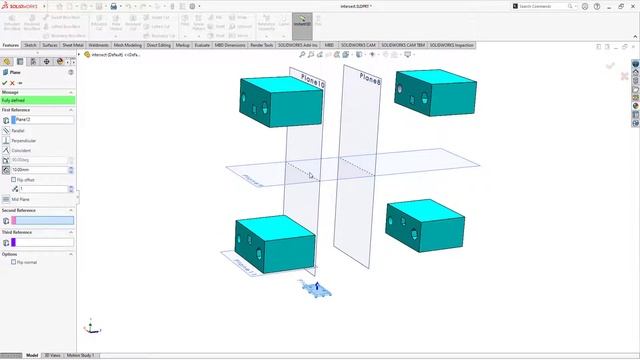
Task: Collapse the Message section
Action: 71,92
